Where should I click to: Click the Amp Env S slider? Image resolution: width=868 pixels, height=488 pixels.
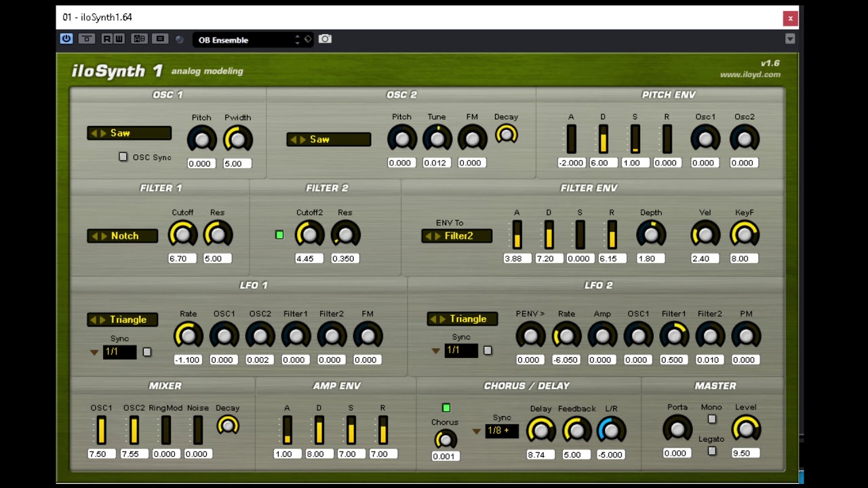[x=351, y=430]
